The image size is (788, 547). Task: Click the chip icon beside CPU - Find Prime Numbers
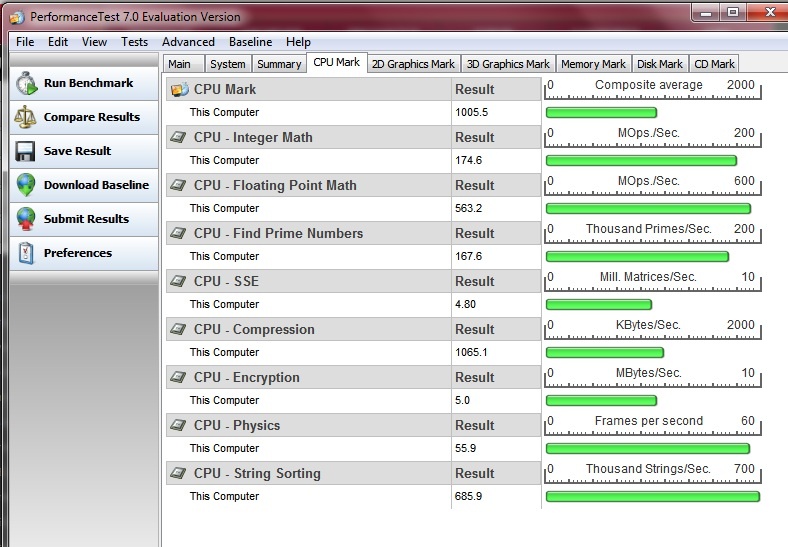(x=178, y=233)
